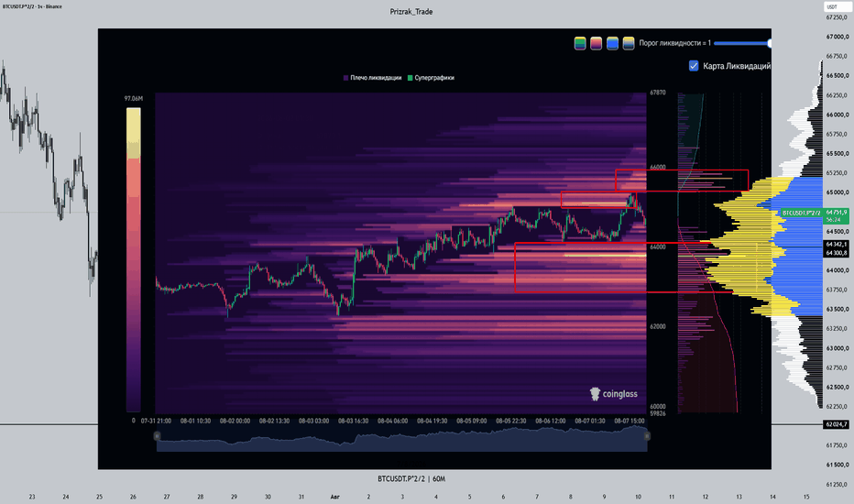
Task: Click the 67 250,0 price scale value
Action: tap(838, 17)
